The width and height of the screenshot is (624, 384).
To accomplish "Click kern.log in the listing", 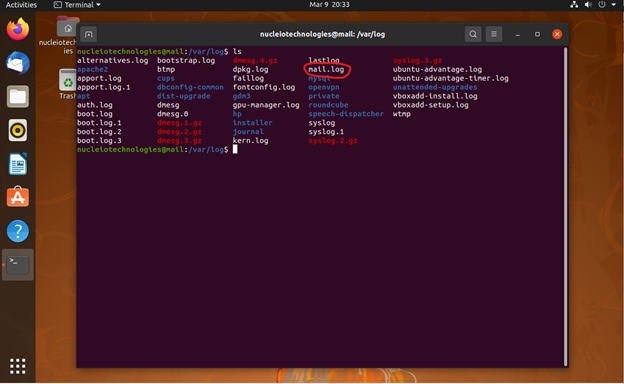I will (250, 140).
